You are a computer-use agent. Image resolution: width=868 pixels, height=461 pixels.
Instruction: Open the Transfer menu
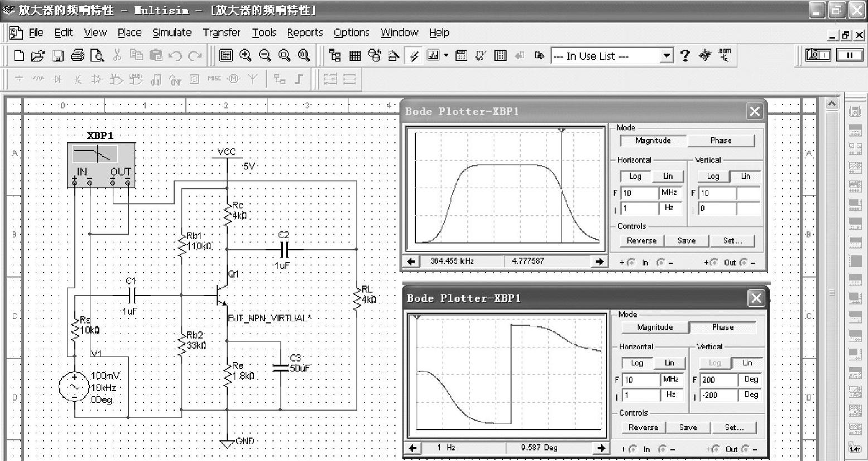pyautogui.click(x=222, y=33)
